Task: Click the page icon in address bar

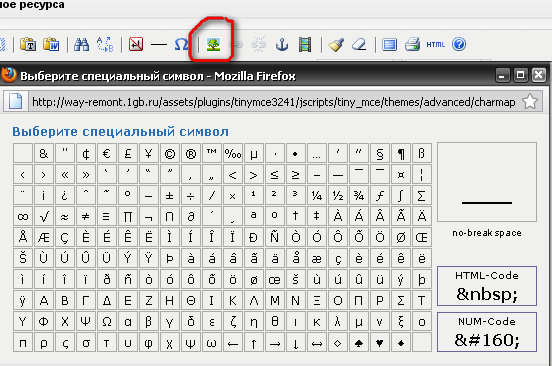Action: click(x=15, y=102)
